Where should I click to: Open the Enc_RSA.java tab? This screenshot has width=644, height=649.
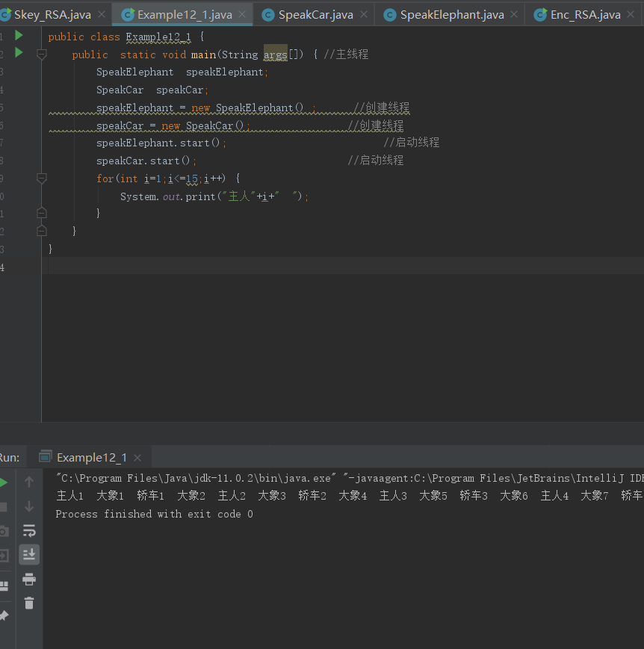pos(585,15)
